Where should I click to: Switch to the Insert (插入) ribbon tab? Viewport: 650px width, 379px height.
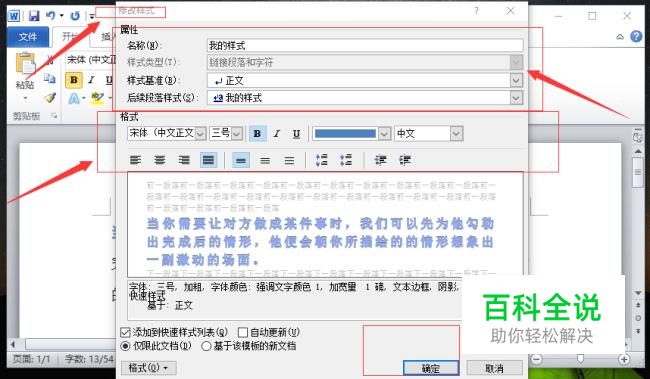(107, 37)
